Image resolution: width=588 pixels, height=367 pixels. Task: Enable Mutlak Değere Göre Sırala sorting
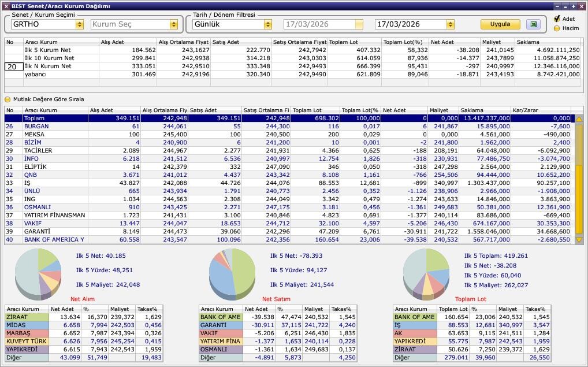[x=8, y=99]
